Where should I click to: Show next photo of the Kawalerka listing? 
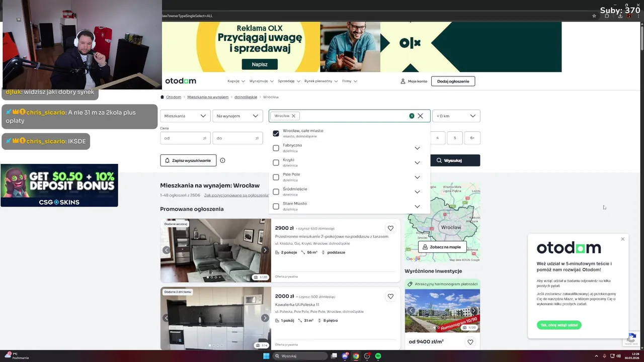click(x=265, y=318)
